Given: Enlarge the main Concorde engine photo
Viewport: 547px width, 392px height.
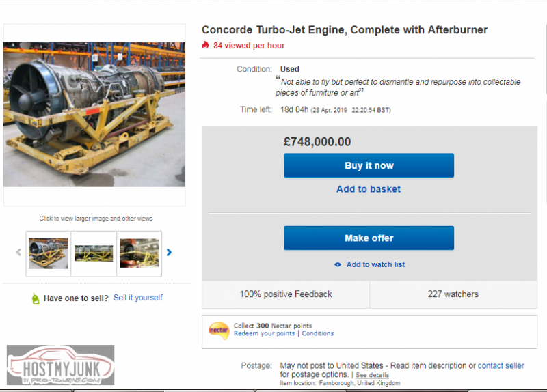Looking at the screenshot, I should 94,115.
